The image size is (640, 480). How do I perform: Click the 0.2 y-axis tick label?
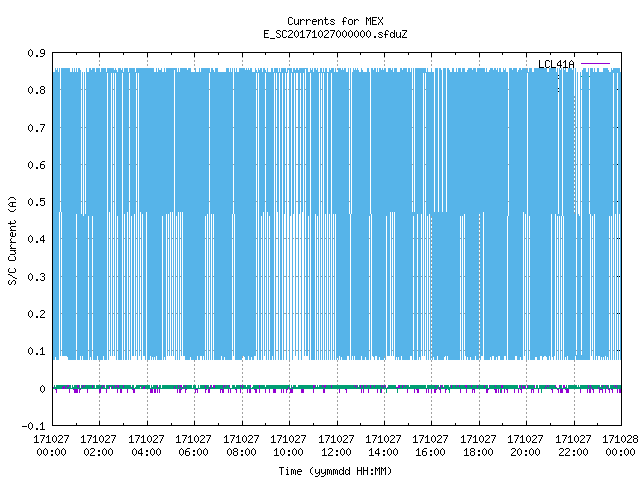tap(36, 314)
